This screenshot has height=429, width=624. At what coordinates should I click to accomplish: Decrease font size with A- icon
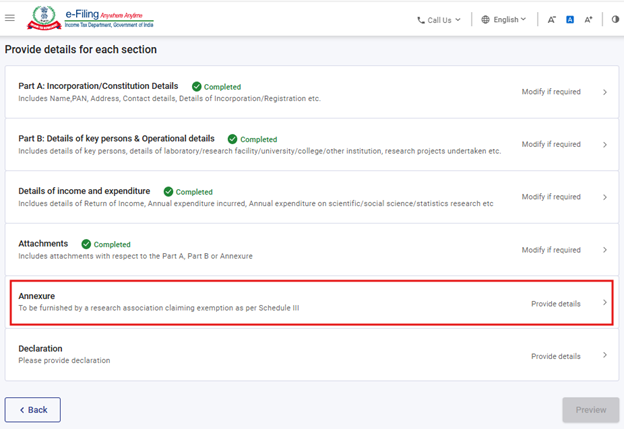coord(552,19)
